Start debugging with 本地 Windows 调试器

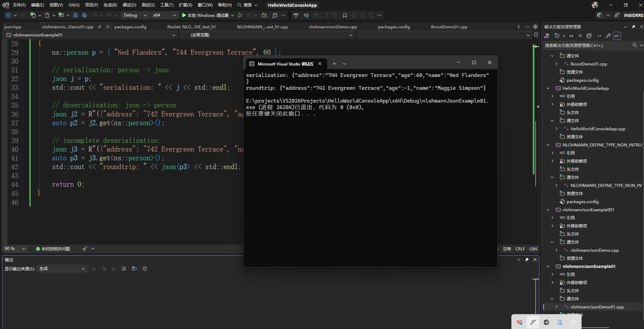pos(205,15)
